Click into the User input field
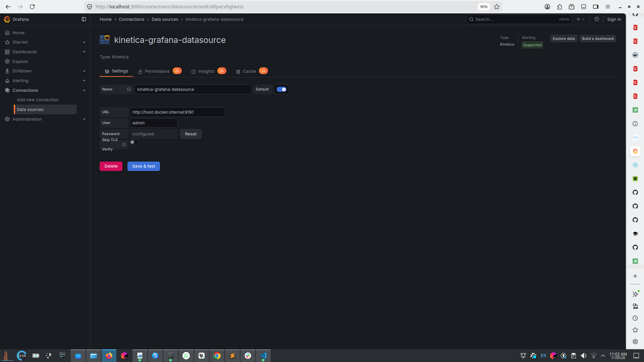The height and width of the screenshot is (362, 644). tap(154, 123)
